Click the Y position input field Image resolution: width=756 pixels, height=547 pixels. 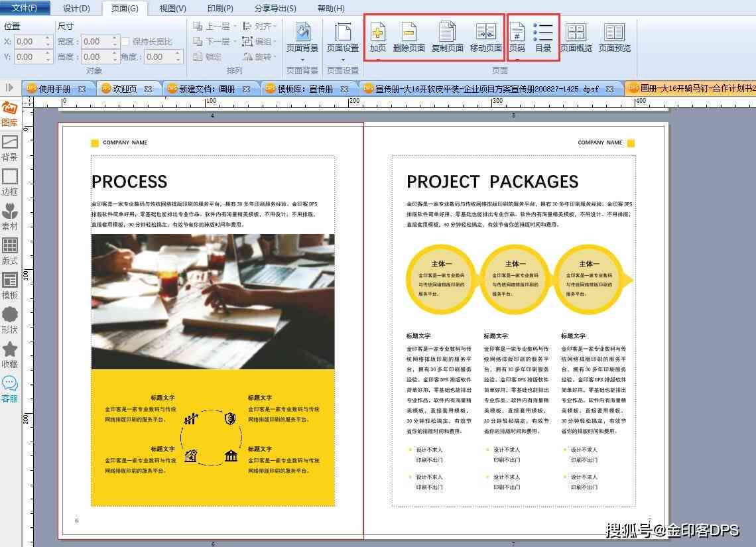coord(29,57)
